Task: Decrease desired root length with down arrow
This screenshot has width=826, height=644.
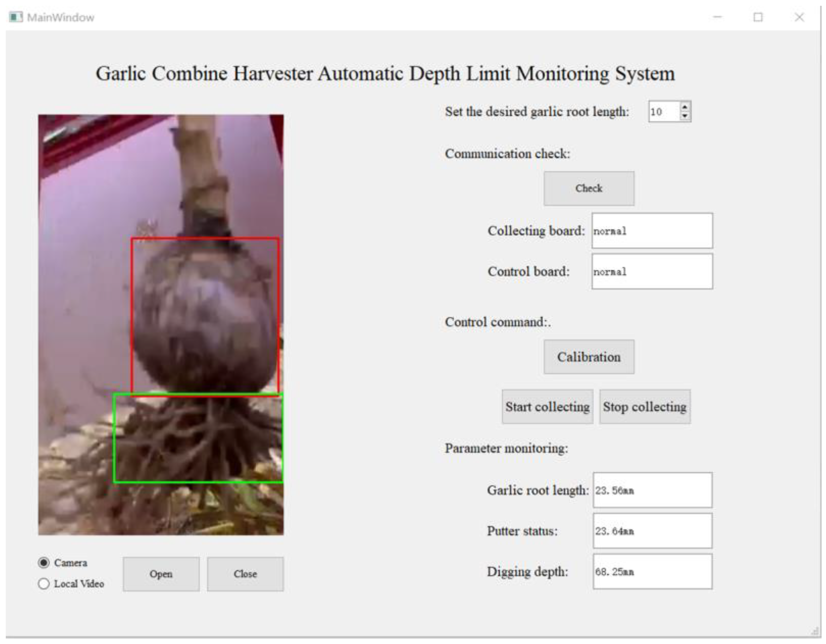Action: click(685, 116)
